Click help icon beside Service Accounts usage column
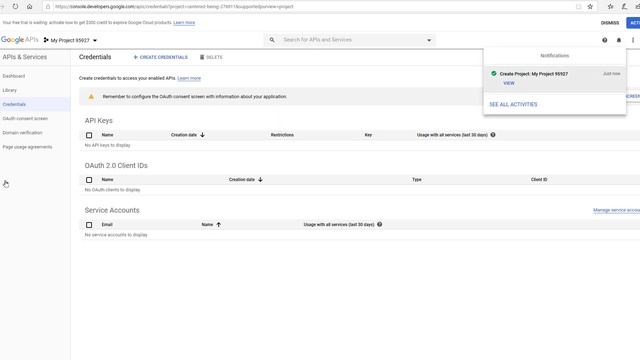The height and width of the screenshot is (360, 640). (x=380, y=224)
